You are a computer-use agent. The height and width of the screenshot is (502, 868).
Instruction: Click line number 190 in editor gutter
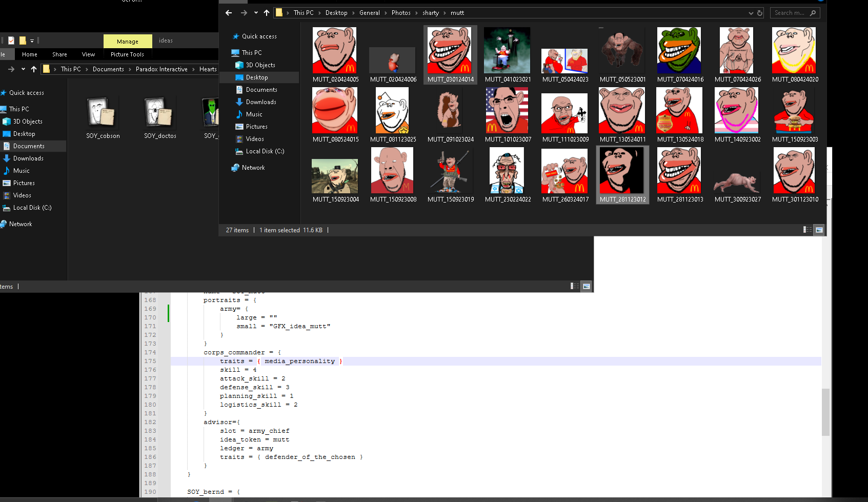(150, 492)
